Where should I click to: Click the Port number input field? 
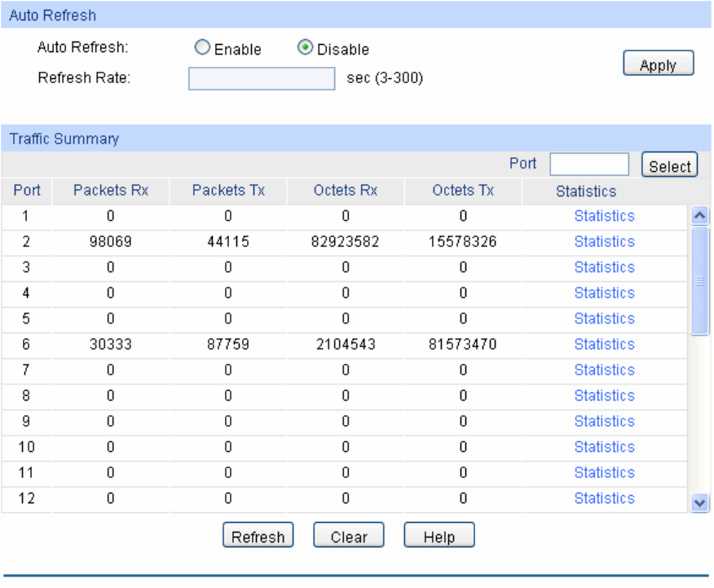coord(589,165)
